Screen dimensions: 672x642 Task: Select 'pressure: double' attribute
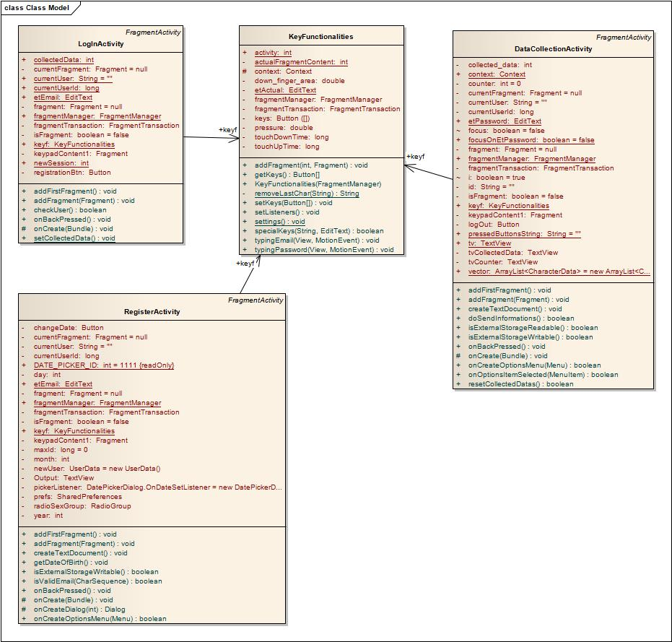click(x=284, y=129)
